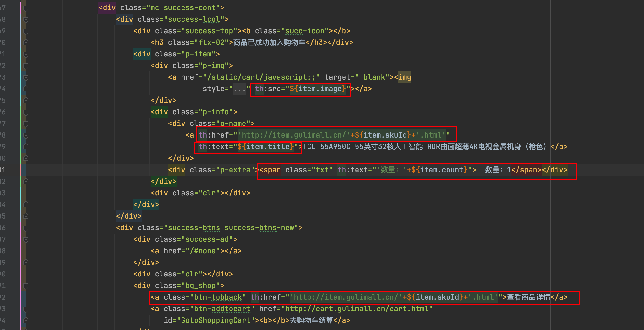Click ${item.skuId} in the btn-tobback anchor
Image resolution: width=644 pixels, height=330 pixels.
pyautogui.click(x=435, y=297)
